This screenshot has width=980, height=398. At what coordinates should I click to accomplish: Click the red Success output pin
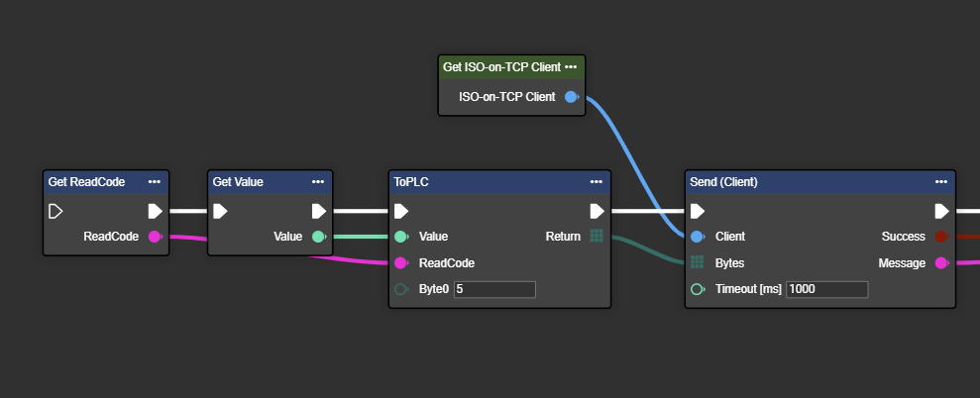[x=941, y=237]
